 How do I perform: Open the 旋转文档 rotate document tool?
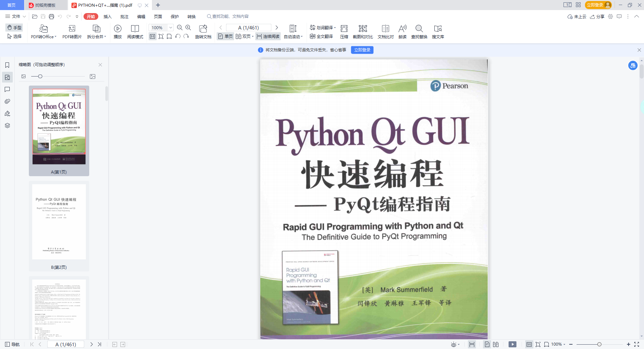203,29
